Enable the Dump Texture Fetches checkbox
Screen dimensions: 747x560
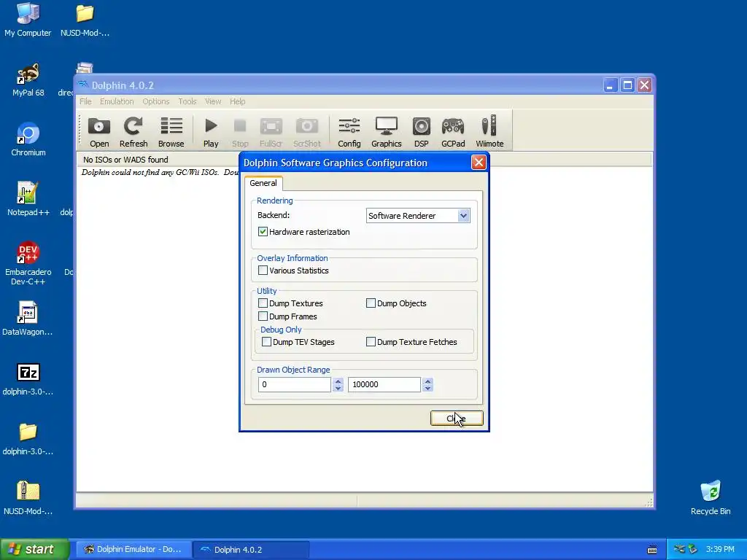[x=371, y=341]
